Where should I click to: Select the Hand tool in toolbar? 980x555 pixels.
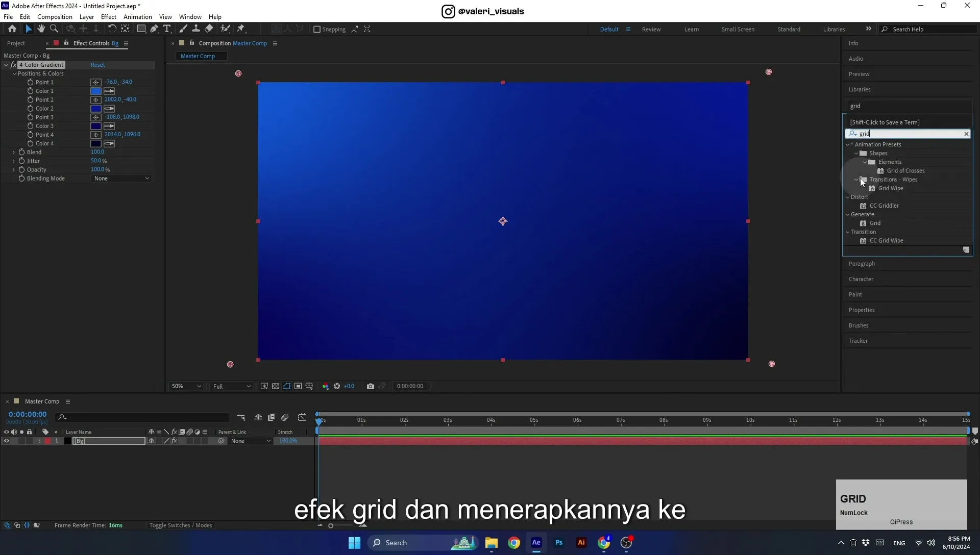tap(41, 29)
